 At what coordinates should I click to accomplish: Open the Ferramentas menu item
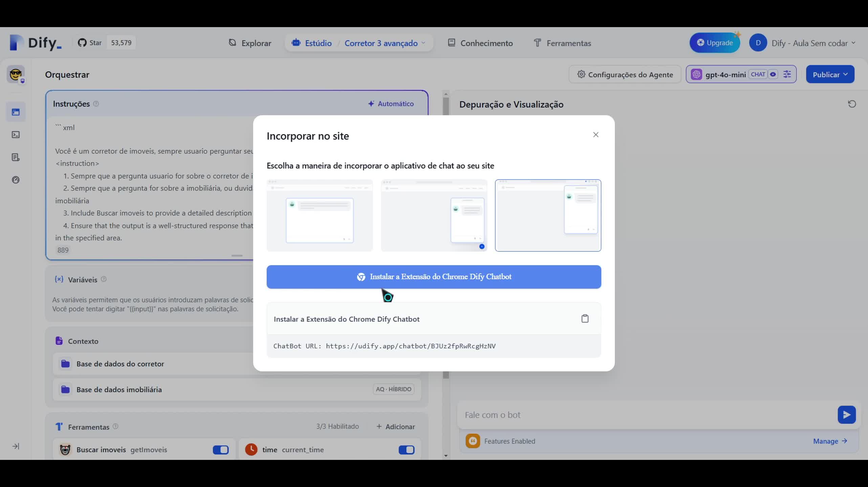pyautogui.click(x=562, y=43)
